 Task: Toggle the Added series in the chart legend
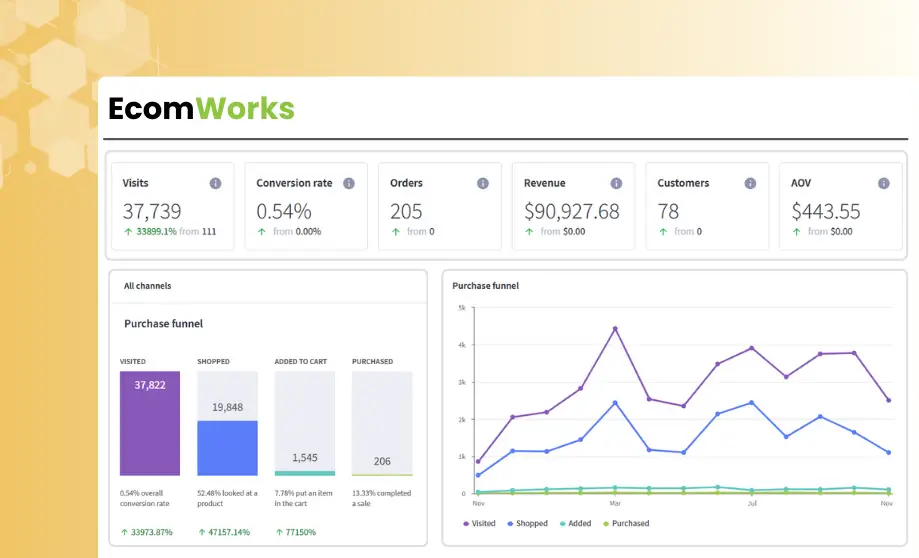pos(576,523)
